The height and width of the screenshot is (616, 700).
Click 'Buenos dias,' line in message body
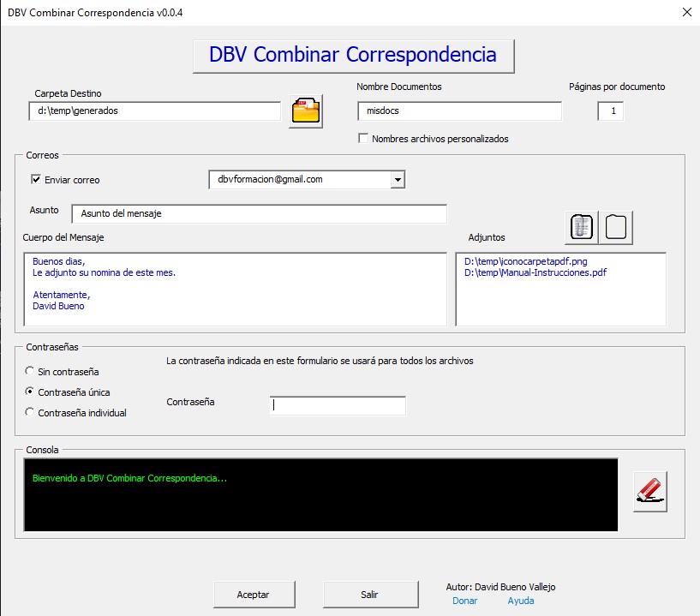click(58, 261)
